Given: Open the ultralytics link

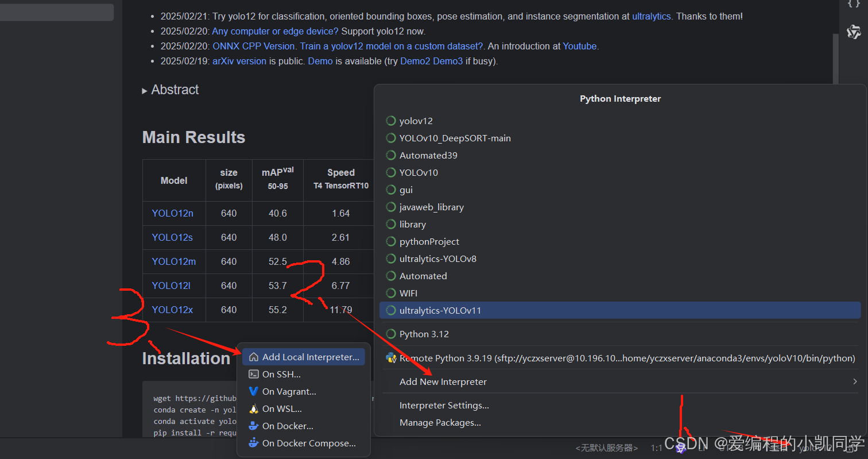Looking at the screenshot, I should coord(651,17).
